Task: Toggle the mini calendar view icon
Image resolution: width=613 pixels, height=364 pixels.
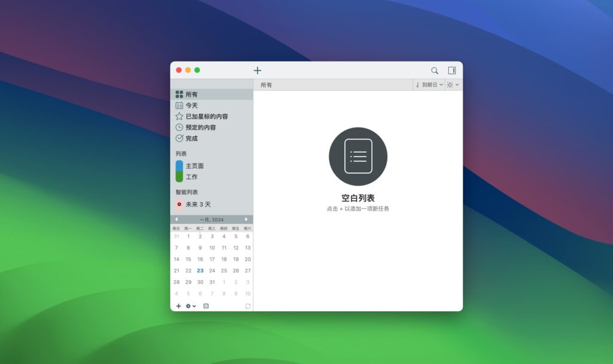Action: pyautogui.click(x=206, y=306)
